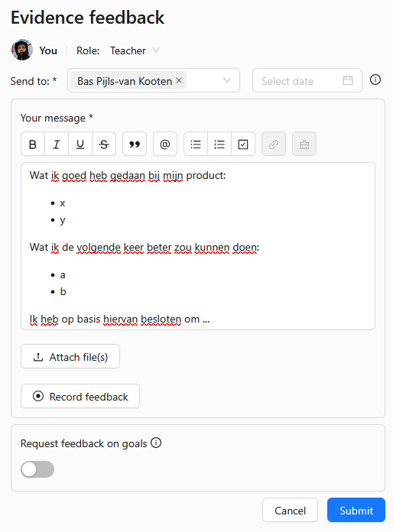Expand the Send to recipient dropdown

[x=227, y=80]
